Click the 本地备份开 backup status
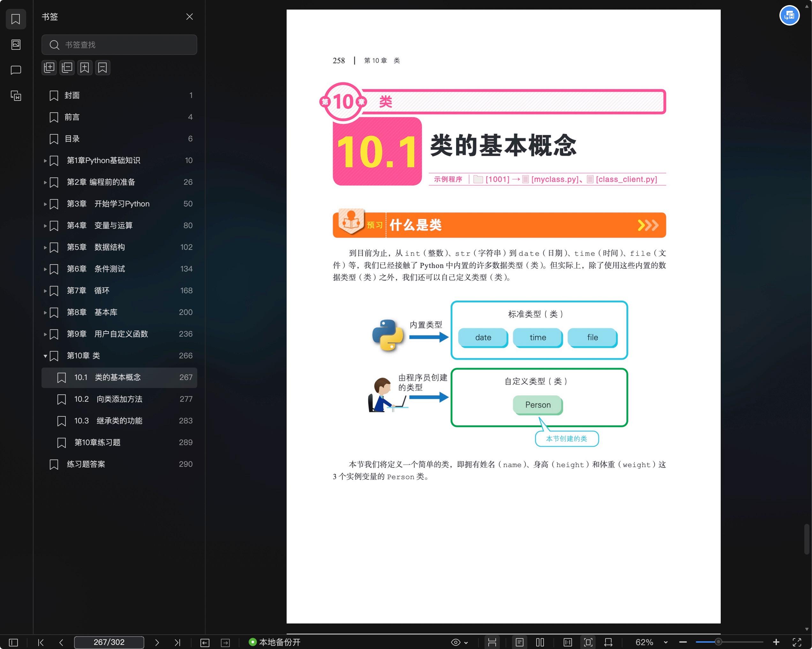 tap(274, 642)
